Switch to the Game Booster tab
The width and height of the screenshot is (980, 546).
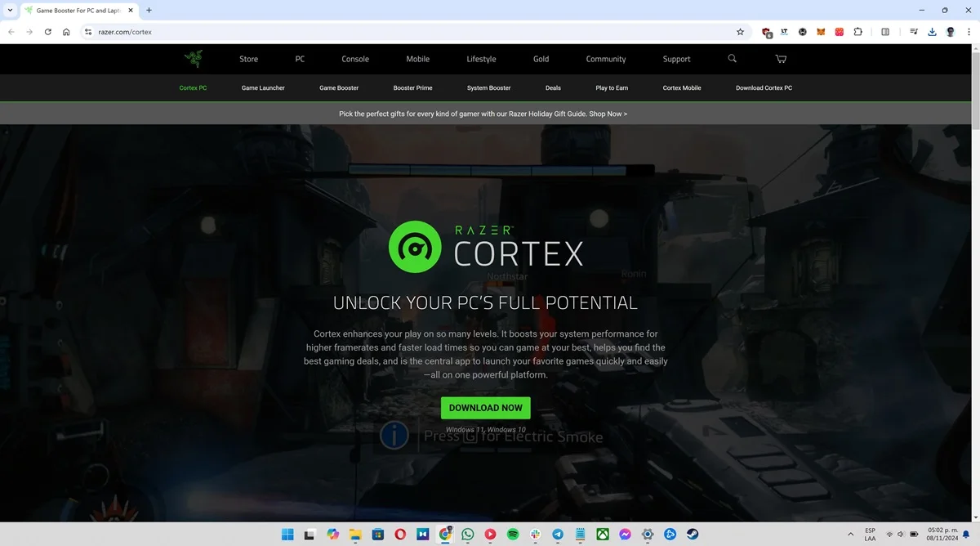(338, 87)
